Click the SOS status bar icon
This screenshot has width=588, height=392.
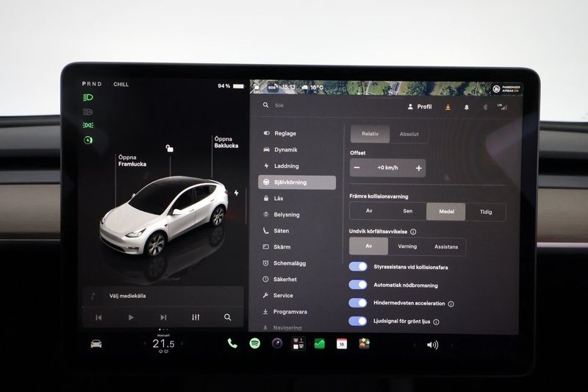273,88
